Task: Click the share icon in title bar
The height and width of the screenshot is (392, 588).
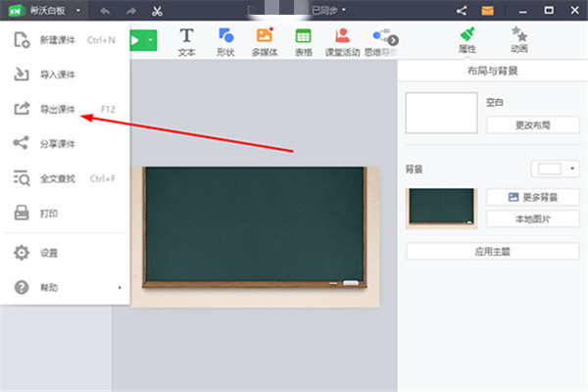Action: point(462,11)
